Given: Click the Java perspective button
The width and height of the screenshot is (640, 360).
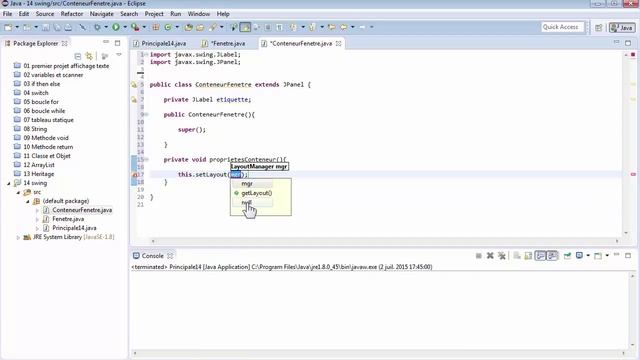Looking at the screenshot, I should [622, 27].
